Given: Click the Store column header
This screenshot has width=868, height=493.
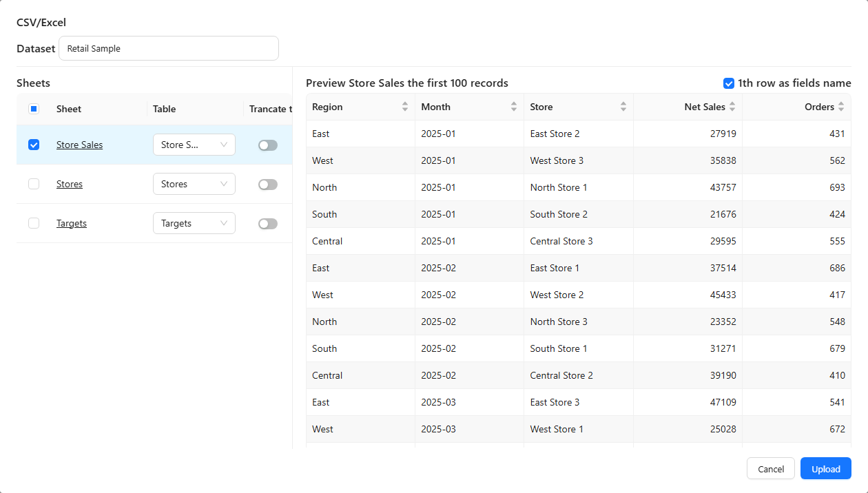Looking at the screenshot, I should [579, 107].
